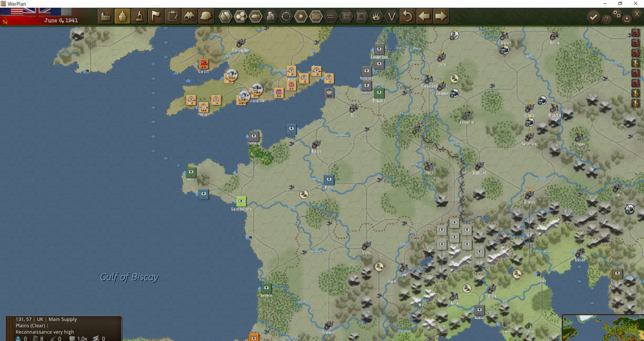
Task: Click the date June 6, 1941 banner
Action: (x=61, y=20)
